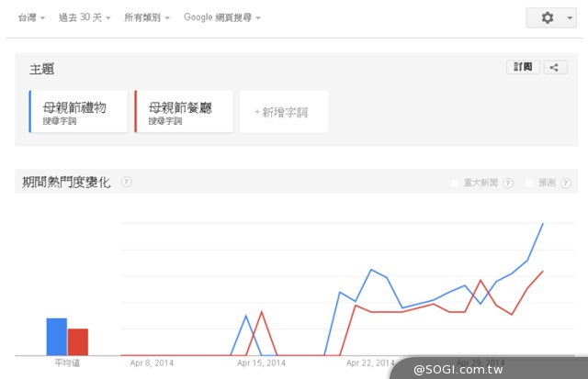Click the Apr 15, 2014 date label
Viewport: 588px width, 379px height.
point(260,362)
